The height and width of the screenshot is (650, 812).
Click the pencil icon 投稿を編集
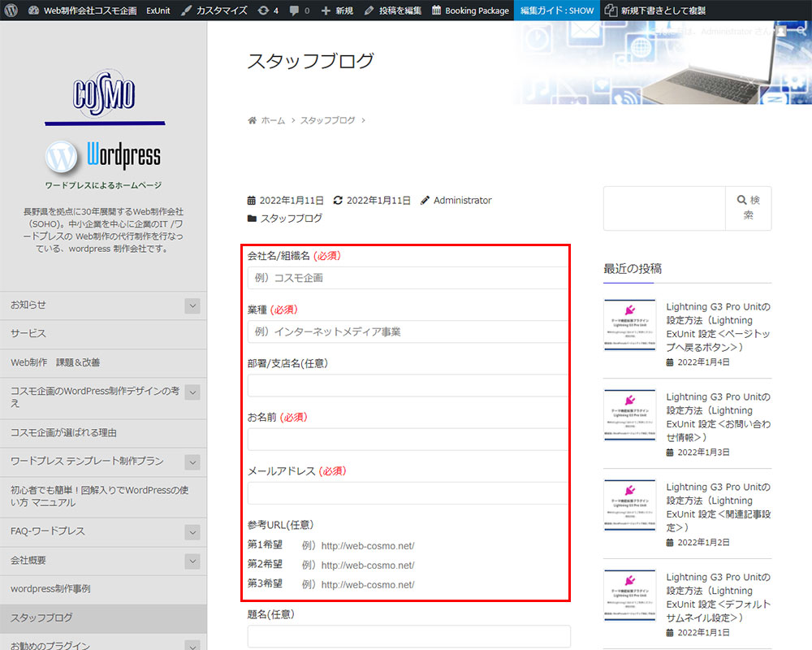coord(369,11)
